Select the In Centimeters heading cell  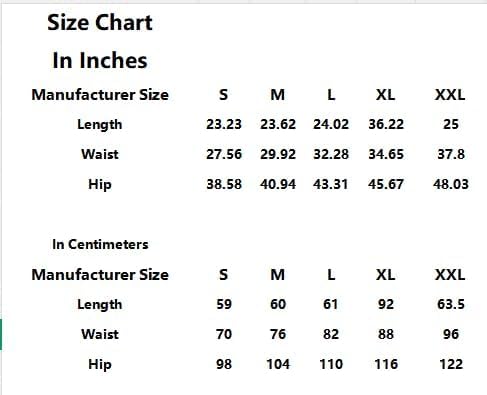tap(100, 244)
